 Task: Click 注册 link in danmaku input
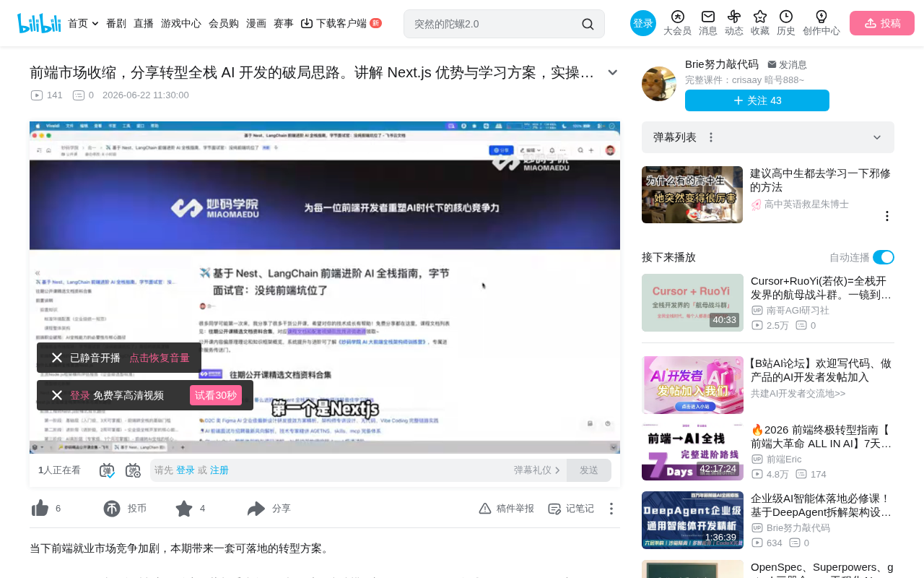(x=219, y=470)
